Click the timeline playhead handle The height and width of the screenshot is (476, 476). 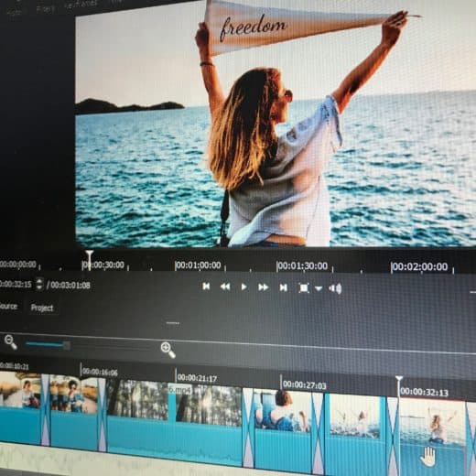[x=399, y=379]
